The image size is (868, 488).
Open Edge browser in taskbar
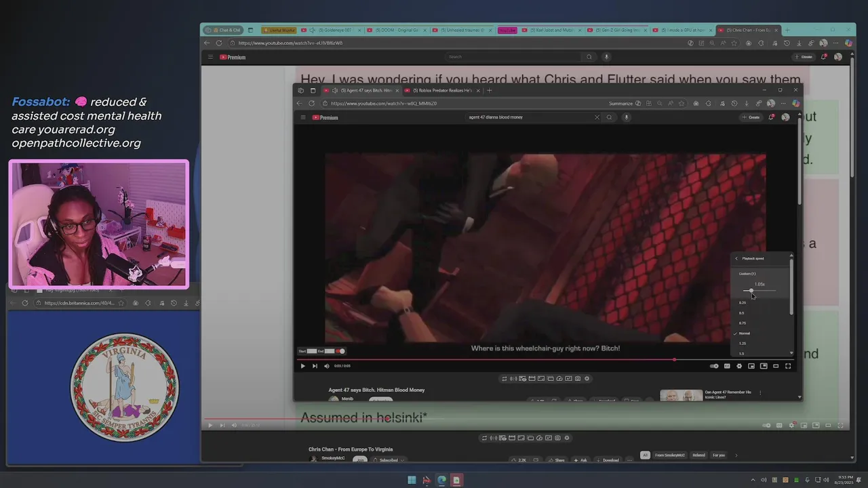(x=441, y=481)
